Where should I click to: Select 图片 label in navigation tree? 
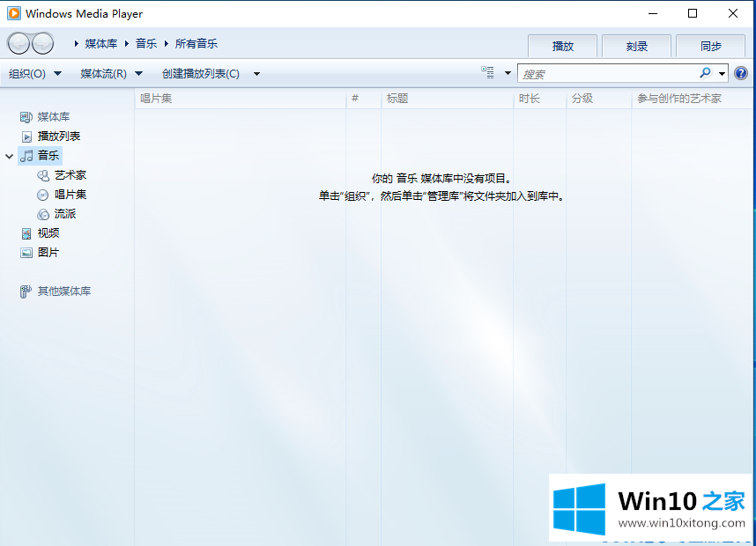48,253
